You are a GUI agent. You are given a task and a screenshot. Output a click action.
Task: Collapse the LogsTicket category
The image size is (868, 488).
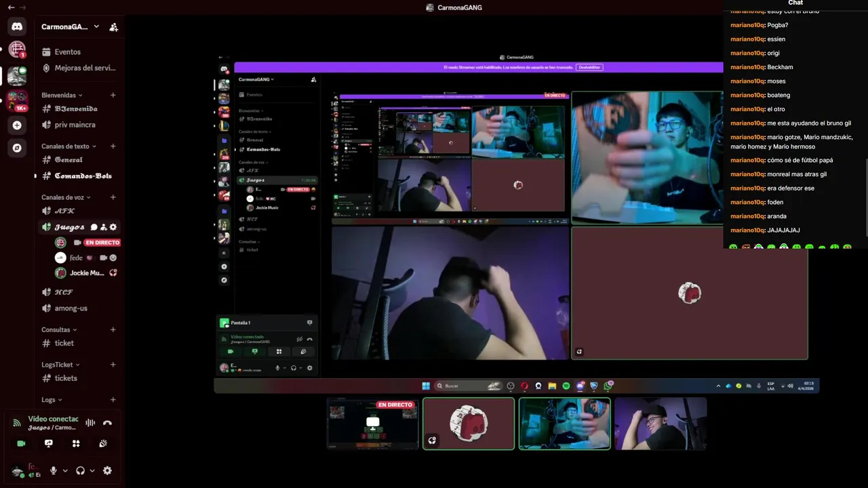point(61,365)
